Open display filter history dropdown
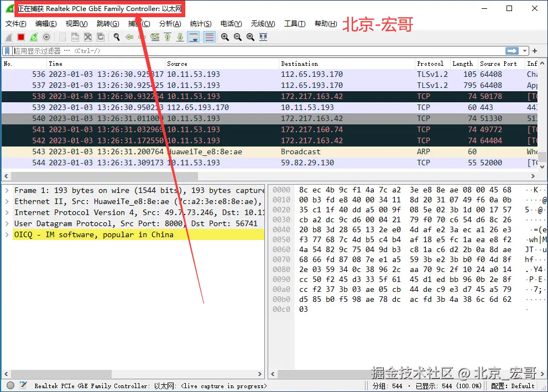This screenshot has height=392, width=548. (x=525, y=51)
